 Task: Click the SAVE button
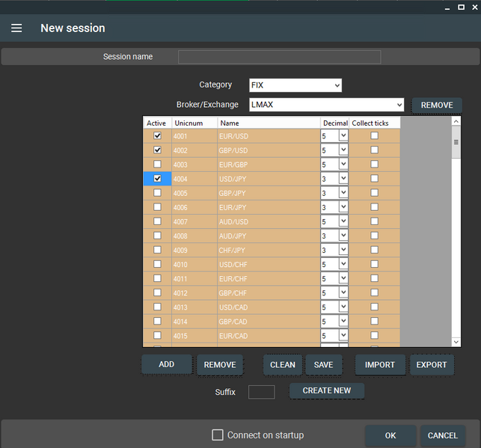(x=323, y=365)
